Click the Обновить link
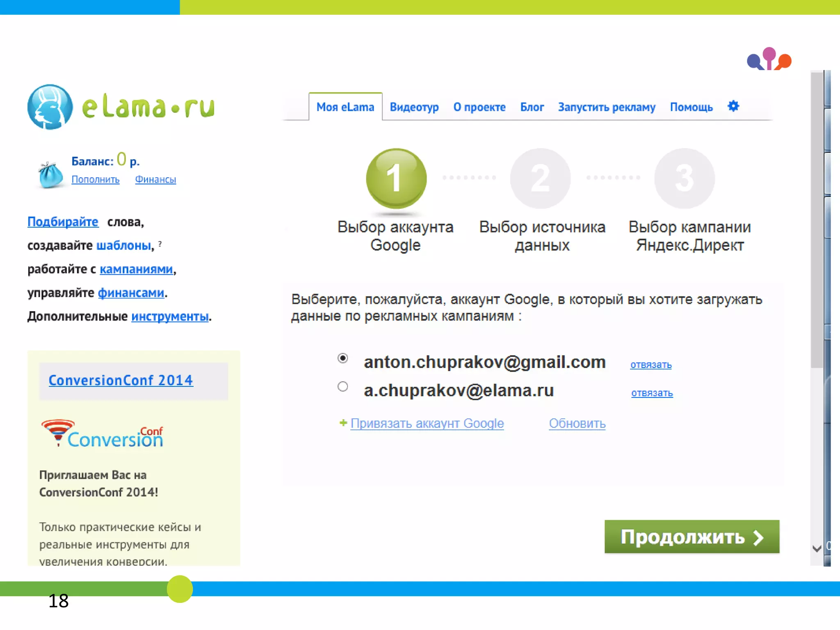This screenshot has height=630, width=840. pos(577,423)
